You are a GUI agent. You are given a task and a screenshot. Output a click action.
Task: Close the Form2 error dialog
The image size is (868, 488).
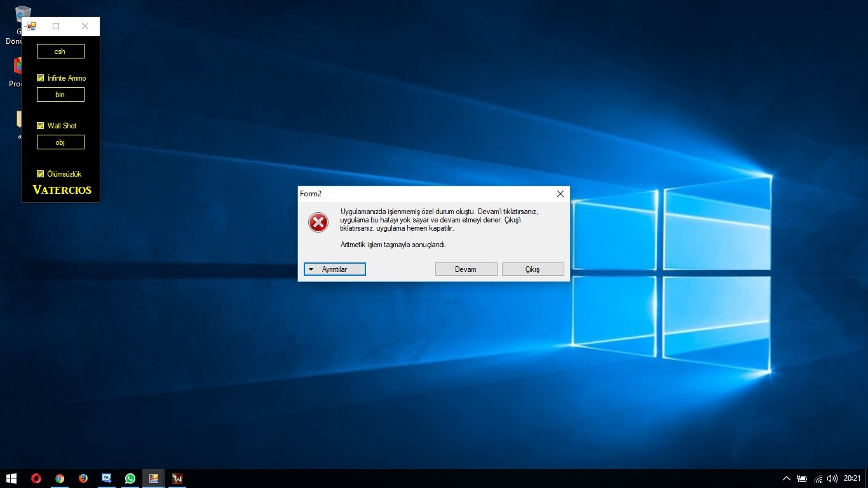pos(560,194)
